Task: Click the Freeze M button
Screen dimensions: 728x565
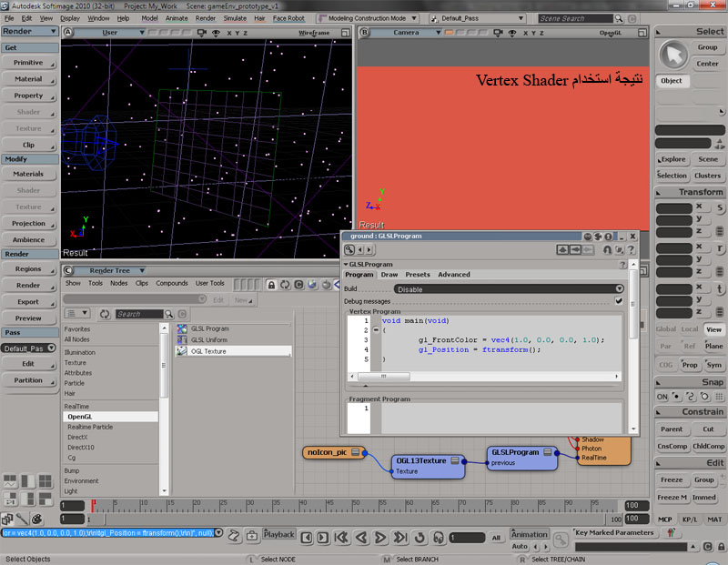Action: [x=672, y=498]
